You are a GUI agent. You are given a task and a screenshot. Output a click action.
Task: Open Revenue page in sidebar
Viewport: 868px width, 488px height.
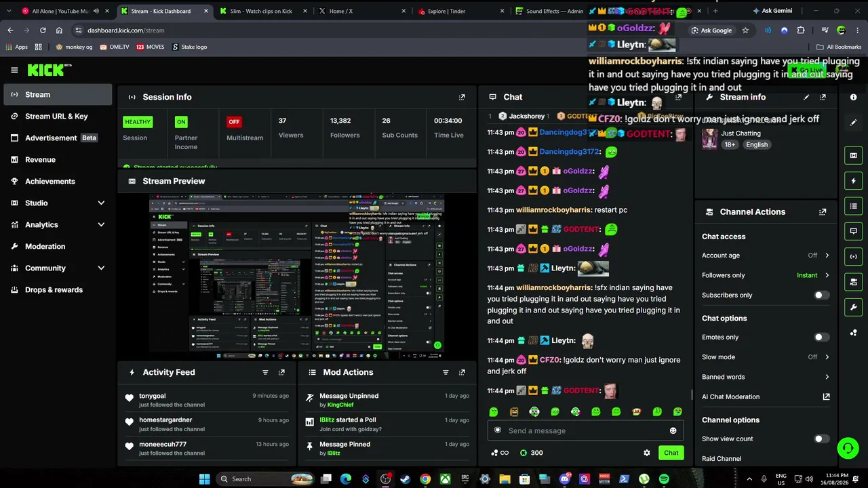[x=58, y=159]
